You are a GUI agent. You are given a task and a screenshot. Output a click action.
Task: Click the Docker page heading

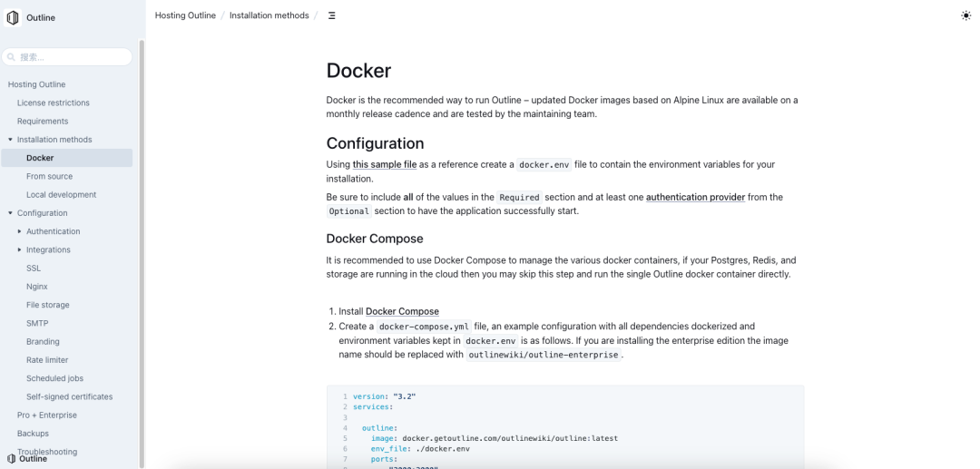[358, 71]
